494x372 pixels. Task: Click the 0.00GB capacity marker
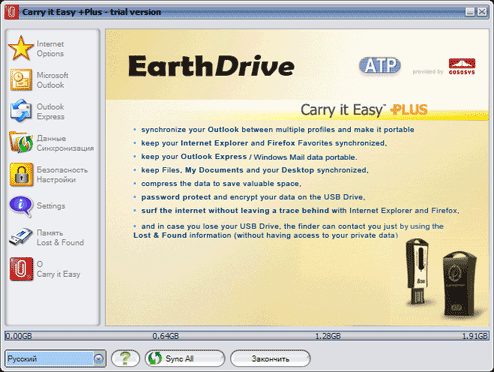coord(19,336)
